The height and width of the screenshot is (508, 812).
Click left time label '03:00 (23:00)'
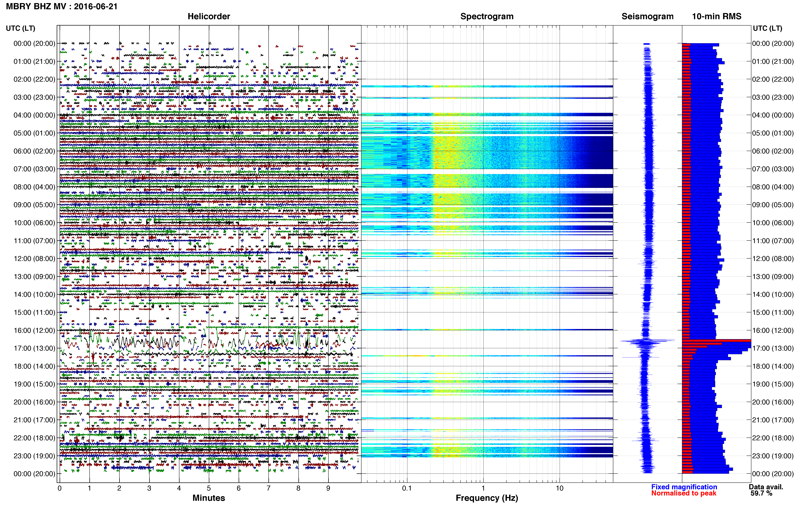pos(34,97)
